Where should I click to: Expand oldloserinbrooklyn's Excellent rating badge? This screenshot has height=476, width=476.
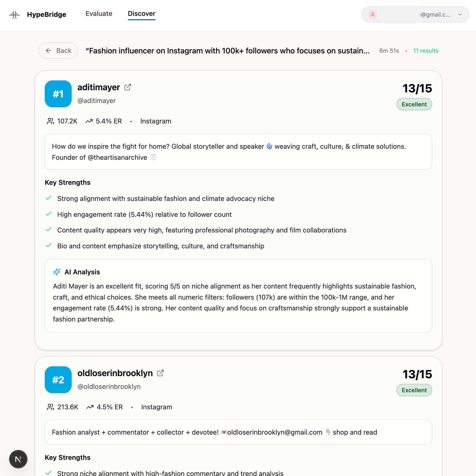(x=414, y=390)
